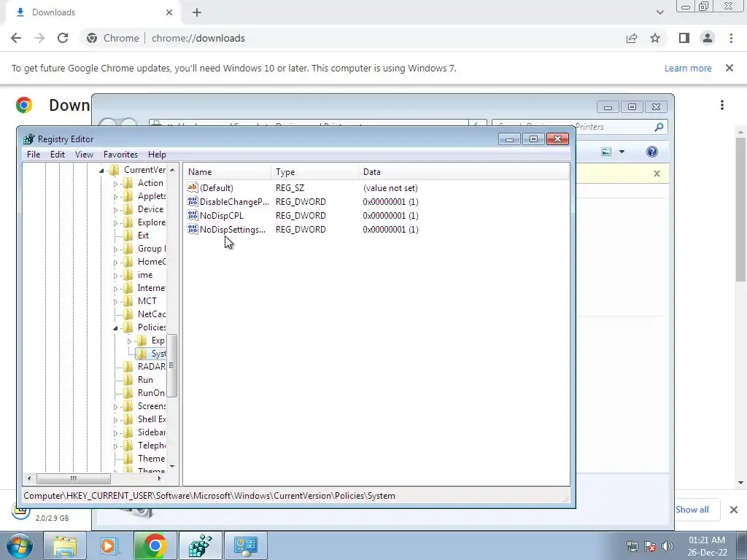The height and width of the screenshot is (560, 747).
Task: Click the help icon in Devices window
Action: [652, 152]
